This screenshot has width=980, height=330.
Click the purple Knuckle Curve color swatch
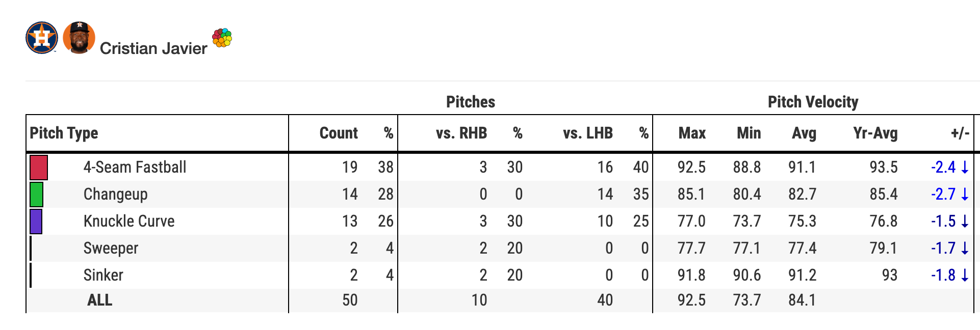[x=36, y=222]
